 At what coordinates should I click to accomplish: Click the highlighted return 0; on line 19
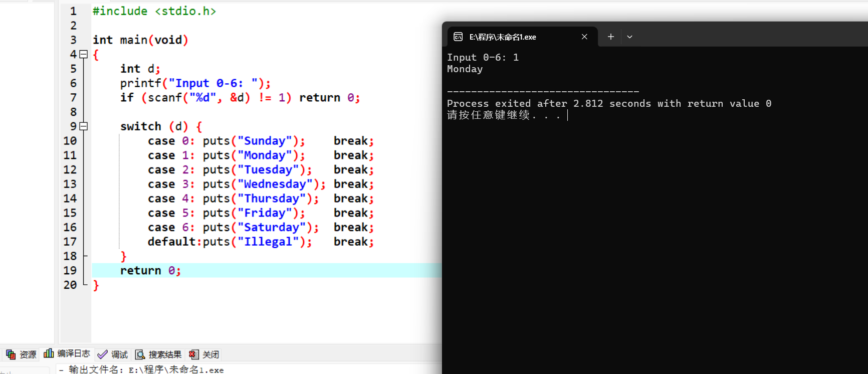pyautogui.click(x=150, y=271)
